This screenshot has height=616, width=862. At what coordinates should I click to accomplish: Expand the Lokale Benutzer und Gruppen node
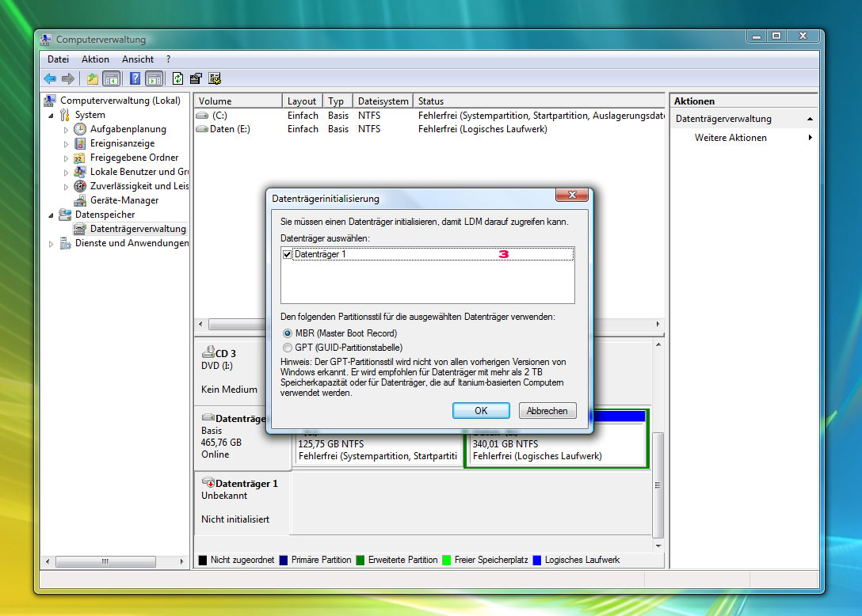point(66,173)
